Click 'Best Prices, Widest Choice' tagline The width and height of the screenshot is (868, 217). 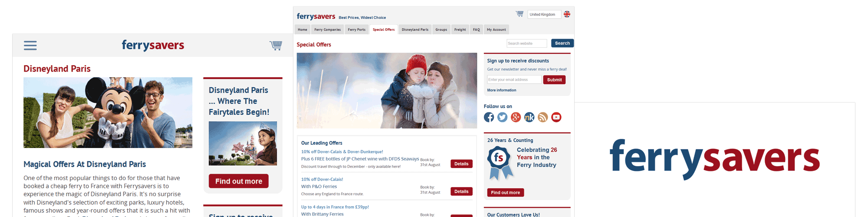pyautogui.click(x=362, y=18)
